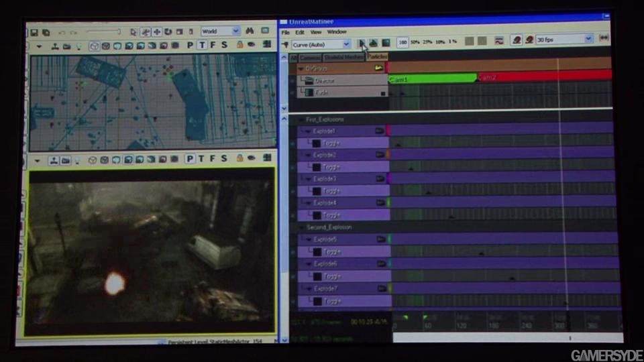Set playback speed to 100%
Viewport: 644px width, 362px height.
tap(402, 42)
